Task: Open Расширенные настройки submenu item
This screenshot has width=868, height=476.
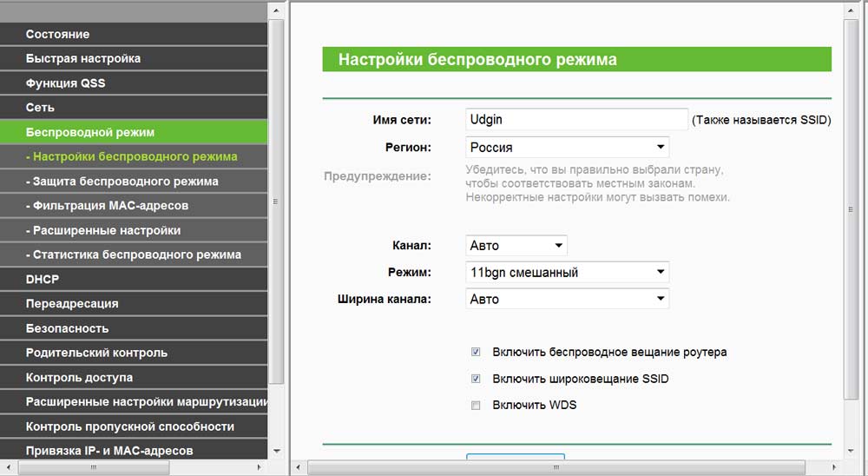Action: (103, 230)
